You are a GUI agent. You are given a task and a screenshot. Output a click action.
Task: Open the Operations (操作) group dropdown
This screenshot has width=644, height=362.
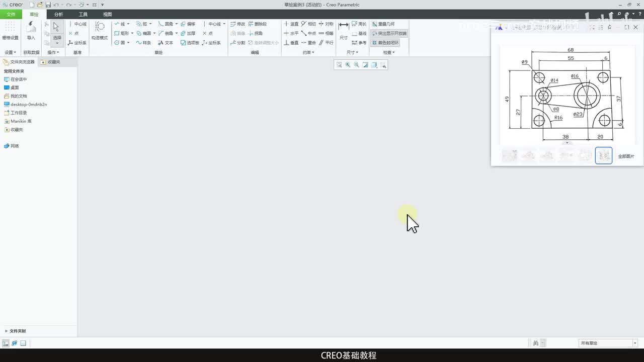pos(53,52)
